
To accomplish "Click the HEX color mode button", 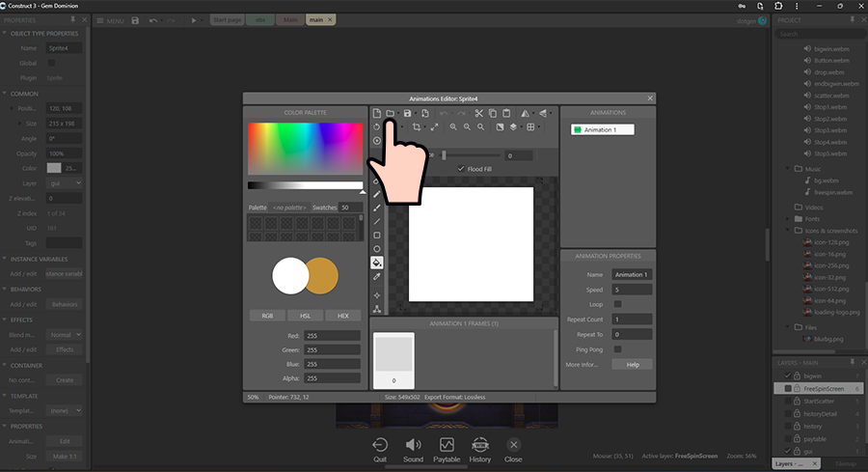I will pos(342,316).
